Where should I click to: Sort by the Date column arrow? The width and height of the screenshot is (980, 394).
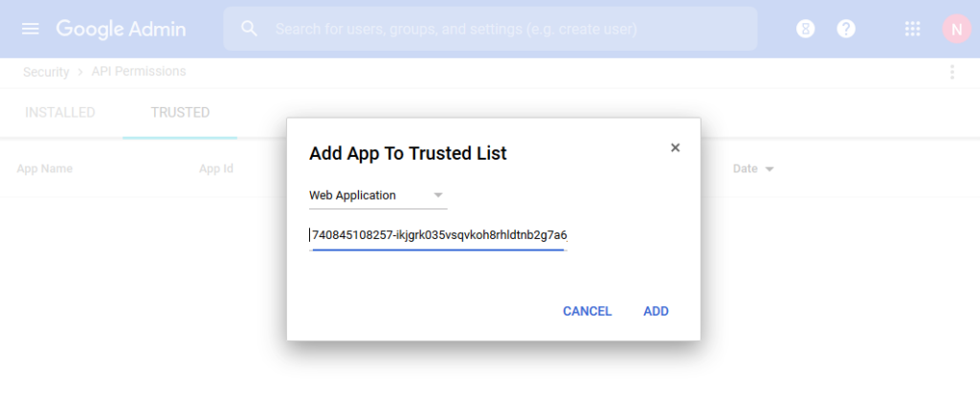769,169
